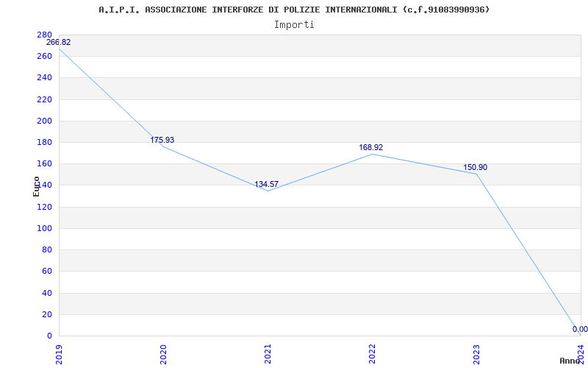
Task: Click the 60 y-axis tick label
Action: [x=47, y=271]
